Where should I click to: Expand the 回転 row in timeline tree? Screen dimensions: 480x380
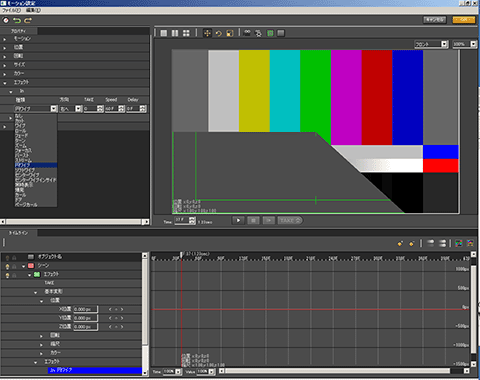[41, 336]
